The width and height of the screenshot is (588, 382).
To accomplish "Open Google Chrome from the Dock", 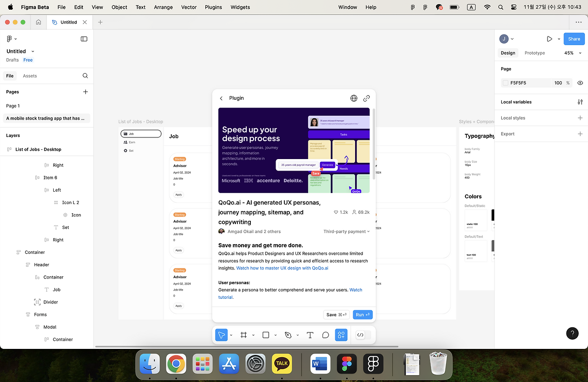I will 176,364.
